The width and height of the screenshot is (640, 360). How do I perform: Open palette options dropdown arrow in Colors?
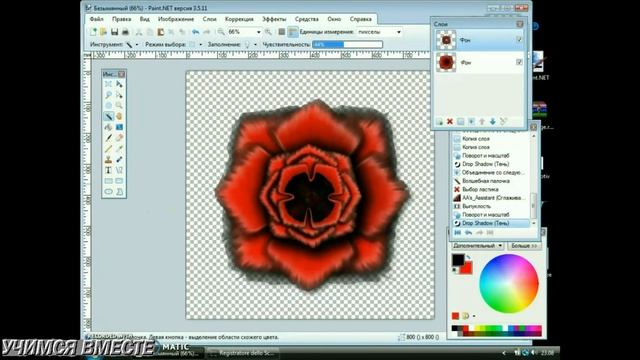(474, 316)
